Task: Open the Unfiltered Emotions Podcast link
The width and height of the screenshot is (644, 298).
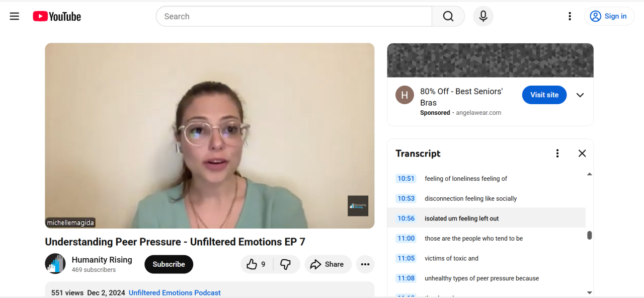Action: coord(175,292)
